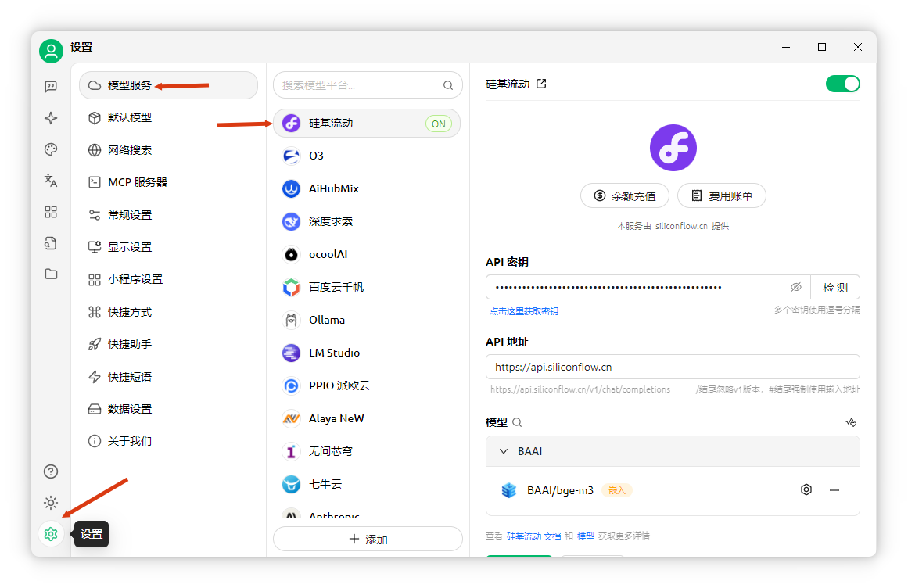Select 硅基流动 provider in list
Image resolution: width=908 pixels, height=588 pixels.
tap(367, 124)
